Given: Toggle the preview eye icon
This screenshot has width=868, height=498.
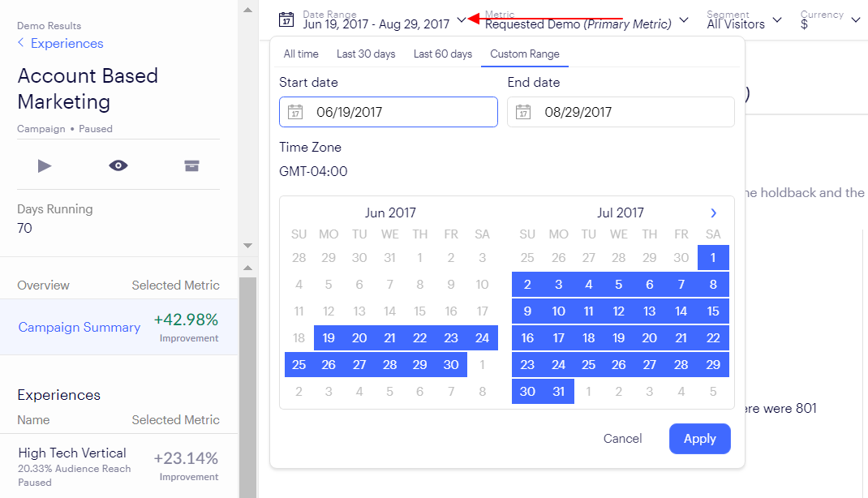Looking at the screenshot, I should [118, 165].
